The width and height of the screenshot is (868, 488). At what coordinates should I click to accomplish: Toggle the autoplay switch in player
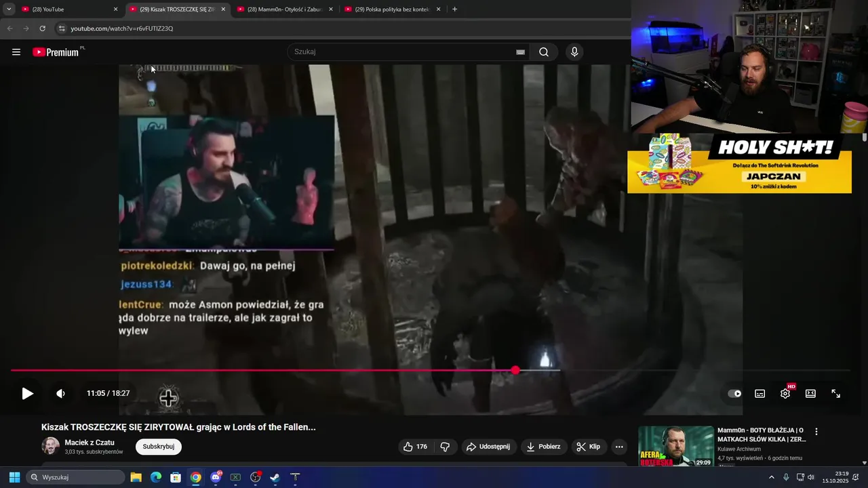click(734, 393)
